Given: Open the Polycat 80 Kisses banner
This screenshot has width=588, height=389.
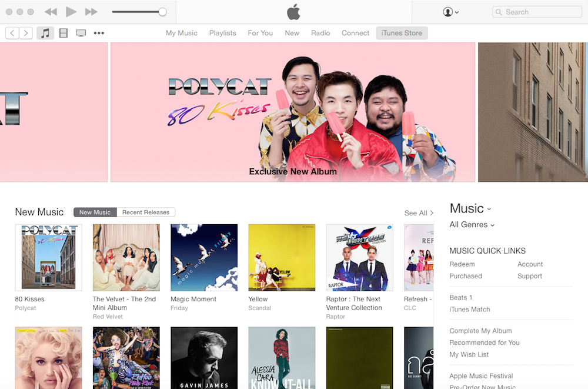Looking at the screenshot, I should (x=293, y=112).
